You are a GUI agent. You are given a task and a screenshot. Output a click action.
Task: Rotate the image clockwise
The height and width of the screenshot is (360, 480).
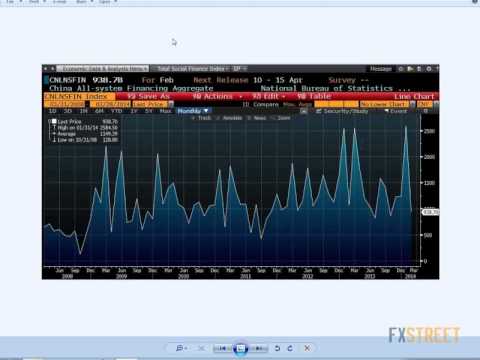point(290,348)
